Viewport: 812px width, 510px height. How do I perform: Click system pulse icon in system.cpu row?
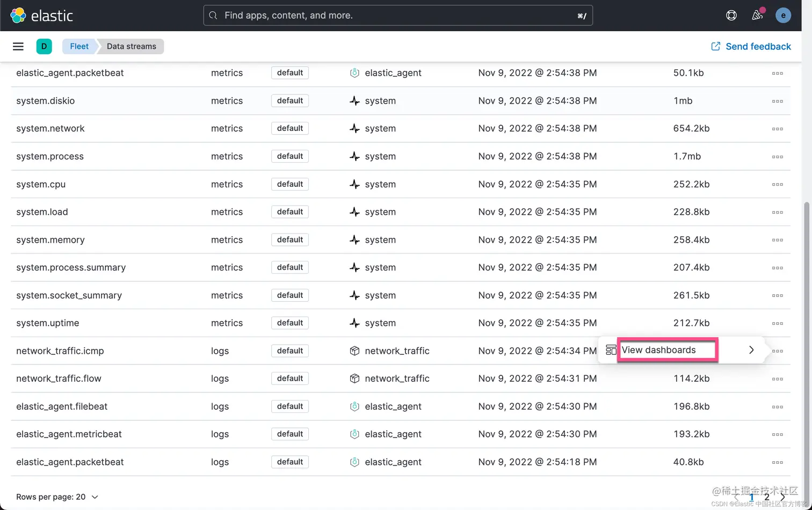coord(354,184)
